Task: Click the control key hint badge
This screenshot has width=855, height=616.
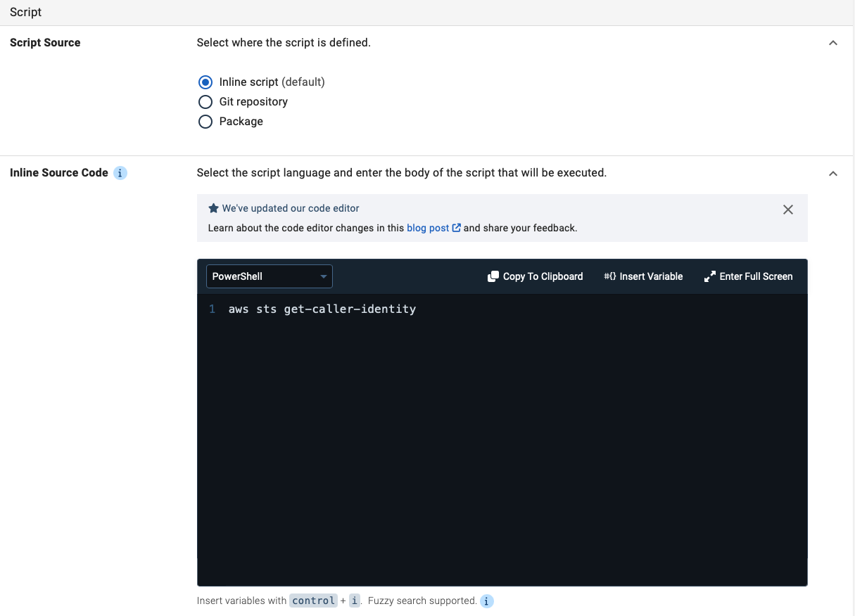Action: [313, 601]
